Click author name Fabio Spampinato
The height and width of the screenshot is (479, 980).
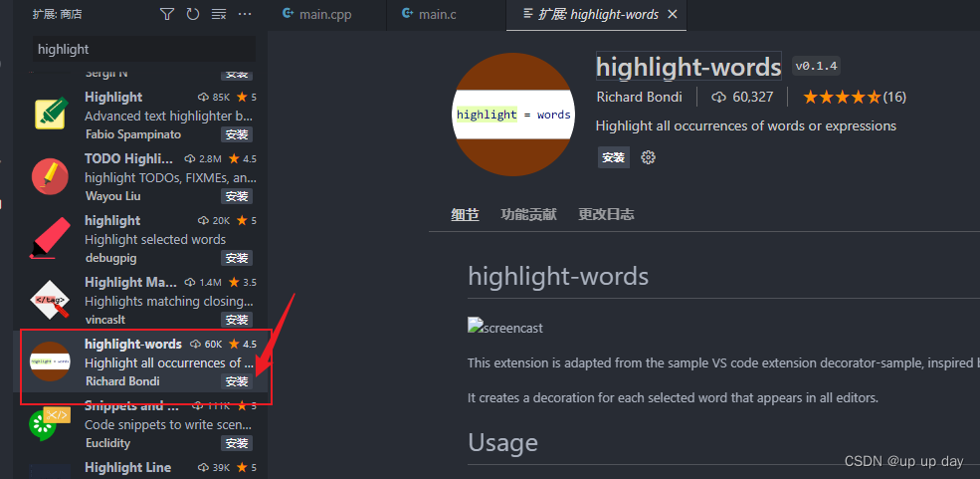point(132,134)
